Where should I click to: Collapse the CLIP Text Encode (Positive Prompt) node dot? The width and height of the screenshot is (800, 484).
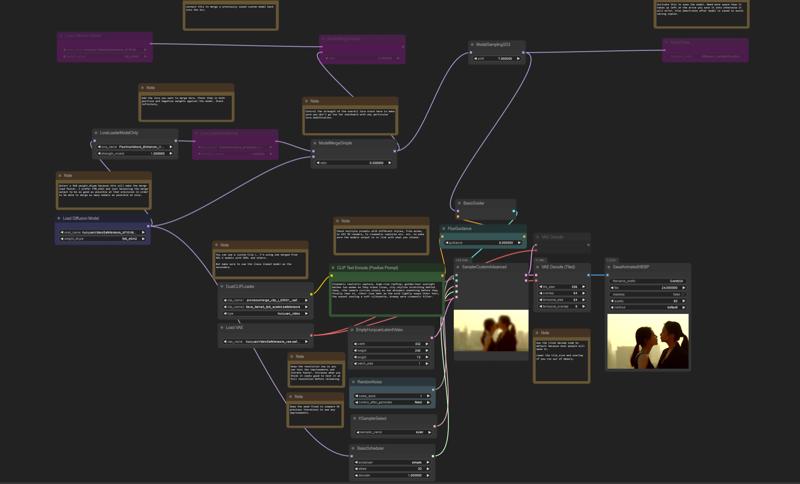(333, 268)
